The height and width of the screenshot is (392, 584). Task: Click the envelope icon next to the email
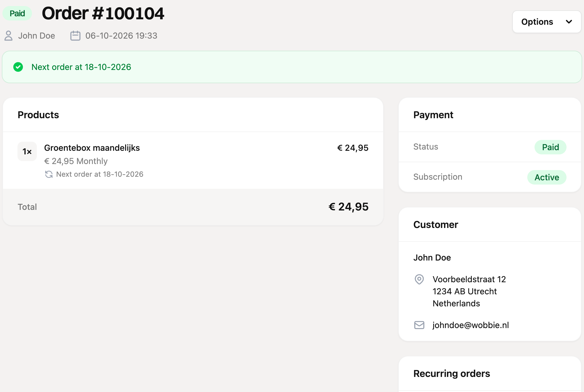pos(419,325)
